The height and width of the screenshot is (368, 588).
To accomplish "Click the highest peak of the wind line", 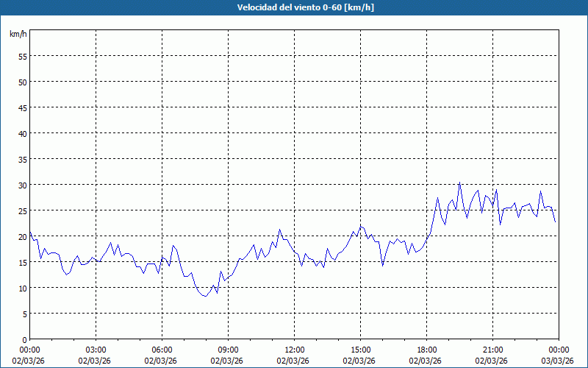I will click(x=459, y=183).
